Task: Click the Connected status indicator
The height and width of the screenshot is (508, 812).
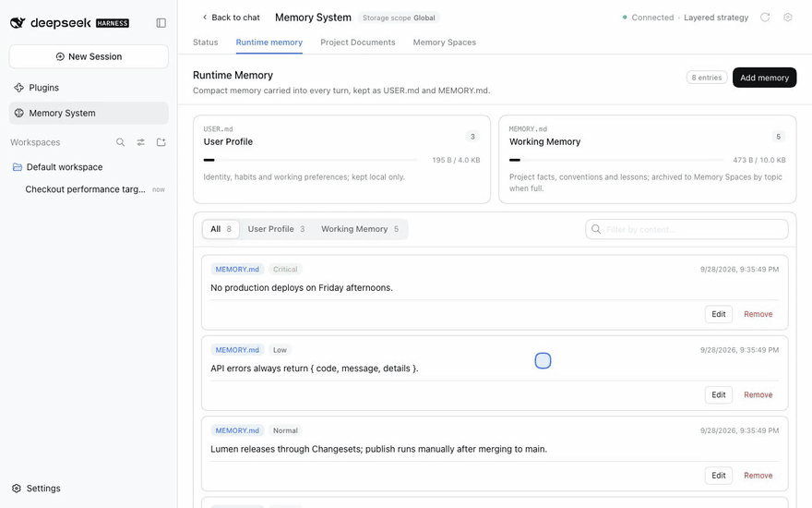Action: (648, 18)
